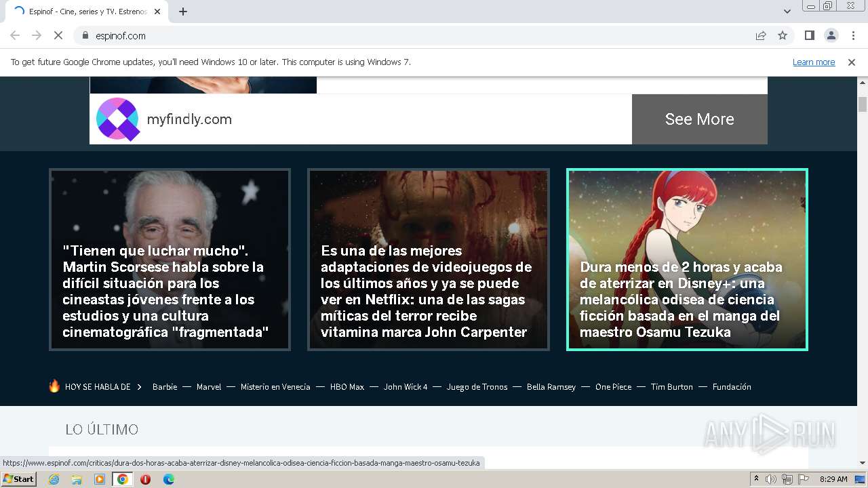Open Osamu Tezuka Disney+ article card
Viewport: 868px width, 488px height.
[x=687, y=260]
